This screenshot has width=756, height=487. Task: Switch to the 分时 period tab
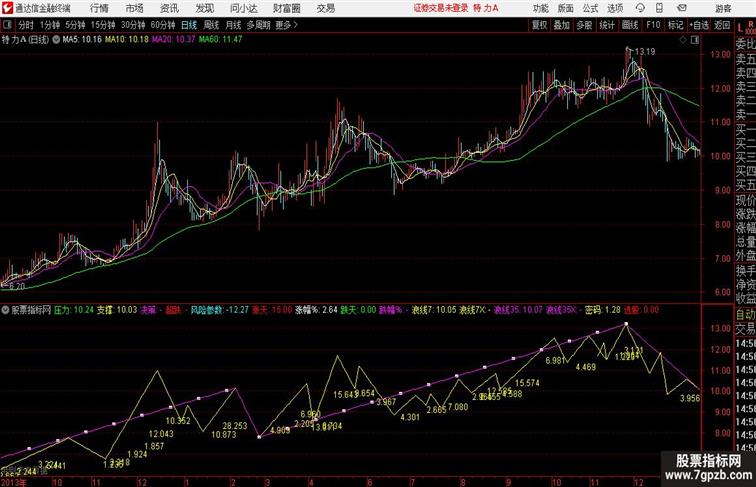[x=26, y=25]
